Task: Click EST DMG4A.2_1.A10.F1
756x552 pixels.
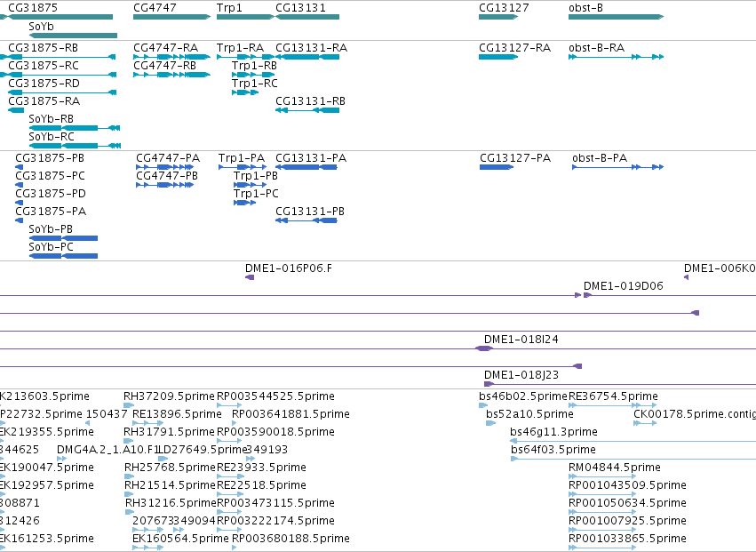Action: click(x=61, y=459)
